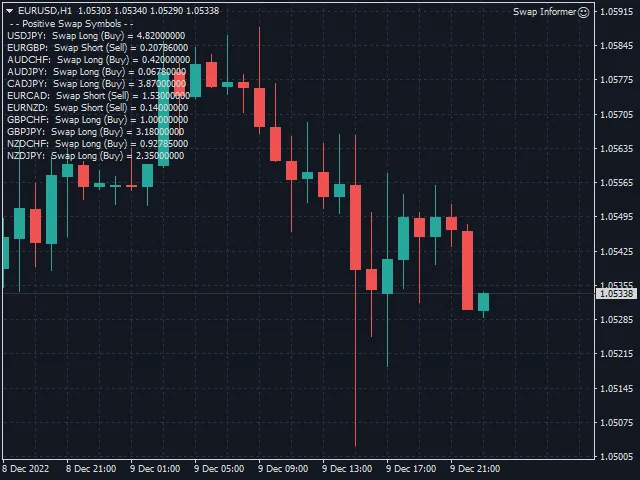Image resolution: width=640 pixels, height=480 pixels.
Task: Select the EURUSD,H1 chart title text
Action: click(44, 10)
